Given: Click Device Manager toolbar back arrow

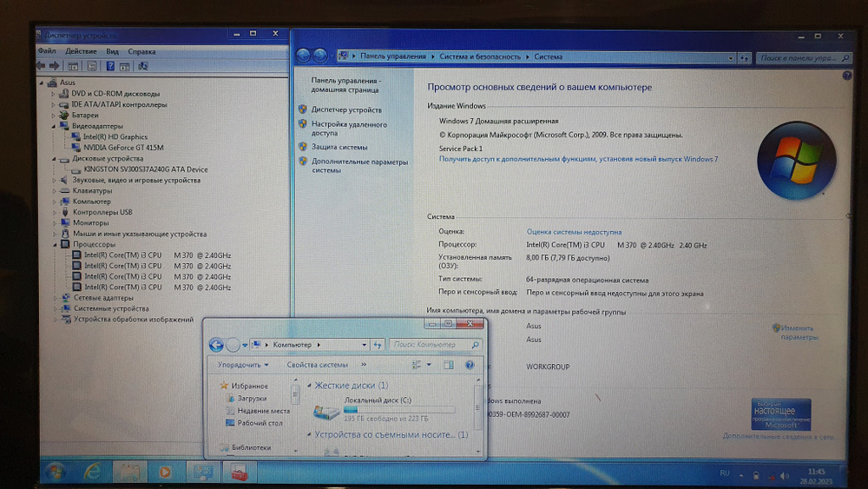Looking at the screenshot, I should coord(41,66).
